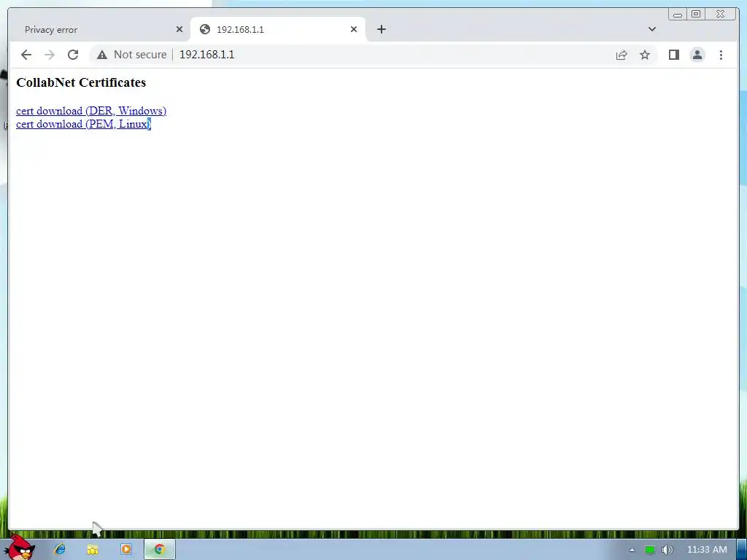Open the file explorer folder on taskbar

tap(93, 550)
